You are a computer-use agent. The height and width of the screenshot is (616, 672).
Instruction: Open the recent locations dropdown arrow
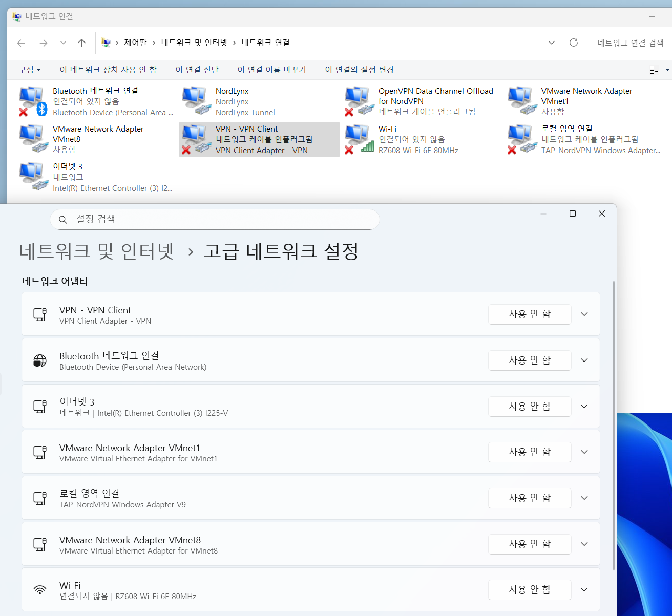click(x=63, y=43)
